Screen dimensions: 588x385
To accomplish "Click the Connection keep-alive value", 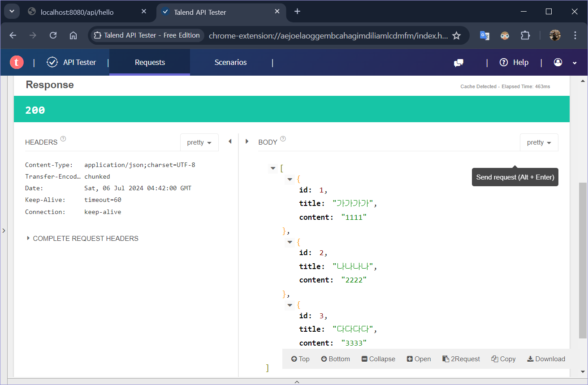I will [103, 212].
